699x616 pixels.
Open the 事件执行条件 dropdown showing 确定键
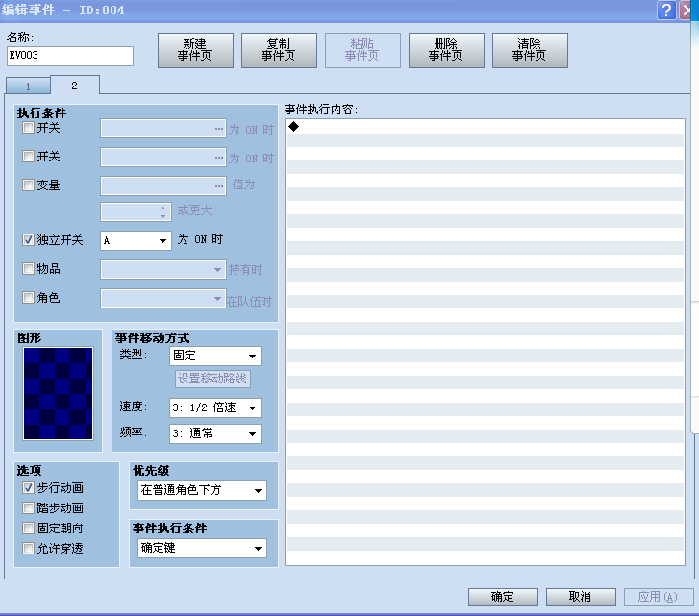pos(202,549)
